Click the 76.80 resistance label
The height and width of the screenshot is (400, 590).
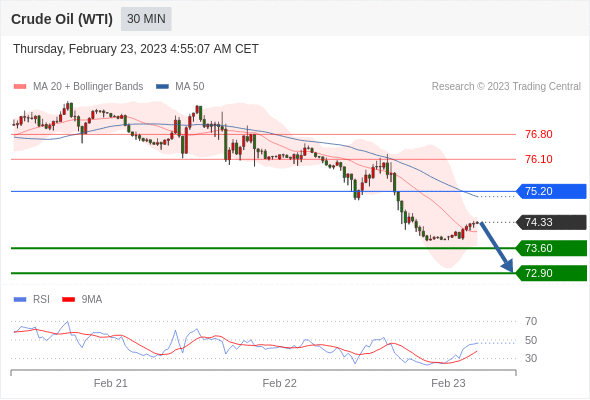point(538,134)
